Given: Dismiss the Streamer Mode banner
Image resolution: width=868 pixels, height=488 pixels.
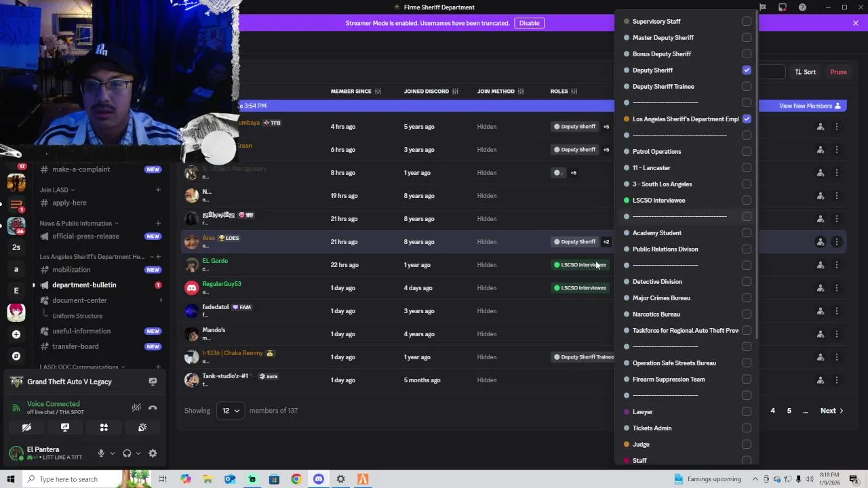Looking at the screenshot, I should coord(856,23).
